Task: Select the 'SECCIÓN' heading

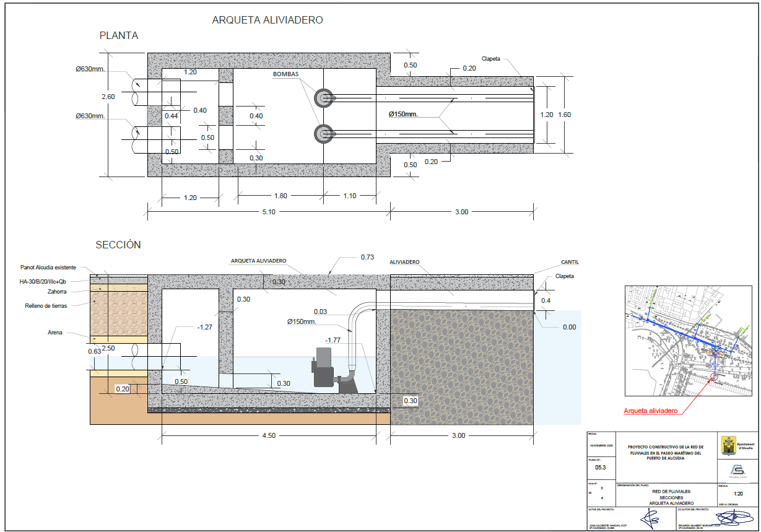Action: tap(118, 245)
